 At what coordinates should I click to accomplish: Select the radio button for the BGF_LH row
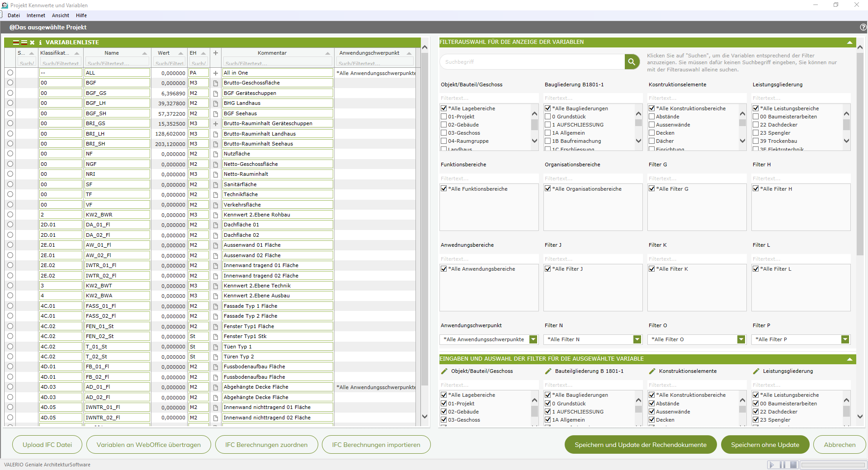[10, 103]
